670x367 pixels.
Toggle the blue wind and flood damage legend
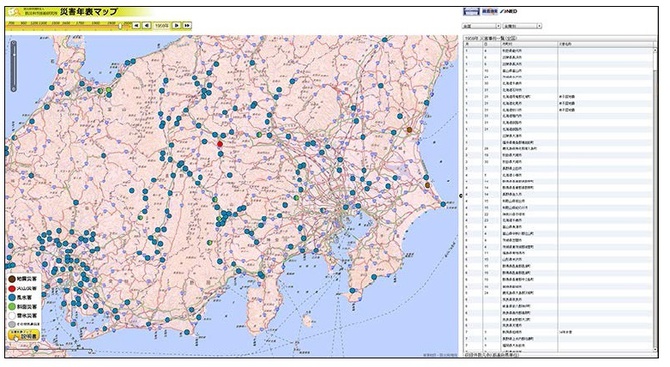pos(12,297)
